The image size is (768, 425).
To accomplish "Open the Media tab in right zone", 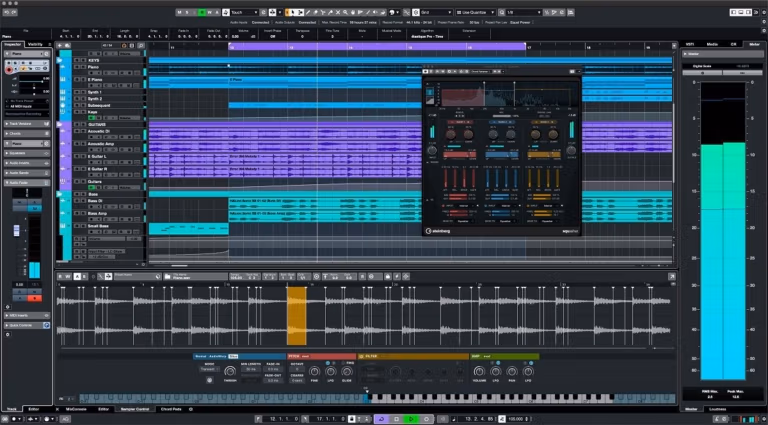I will [712, 44].
